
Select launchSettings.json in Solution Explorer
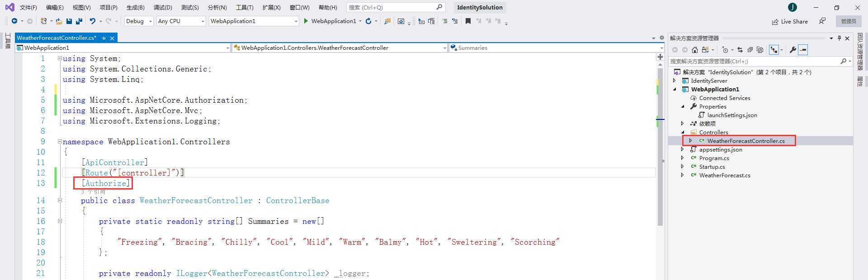[x=732, y=115]
